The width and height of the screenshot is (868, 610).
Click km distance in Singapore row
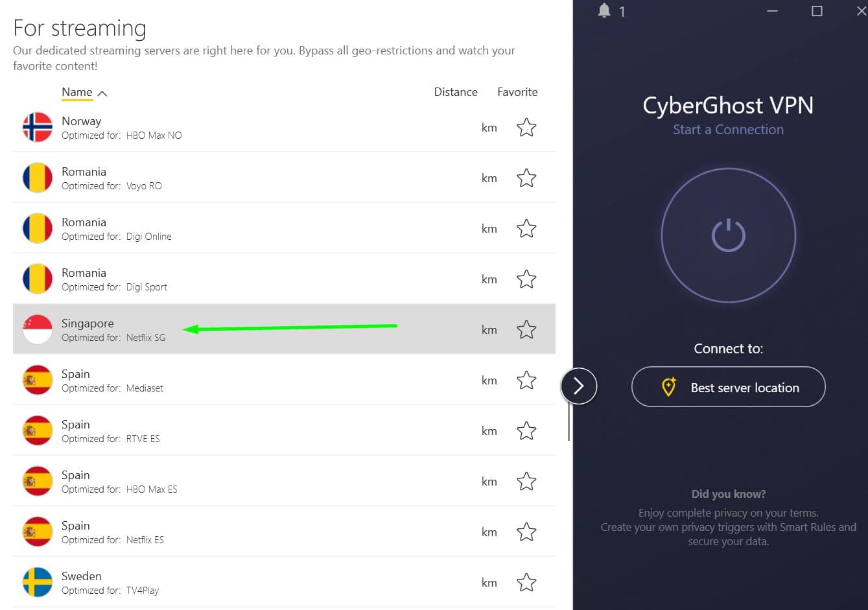(489, 330)
